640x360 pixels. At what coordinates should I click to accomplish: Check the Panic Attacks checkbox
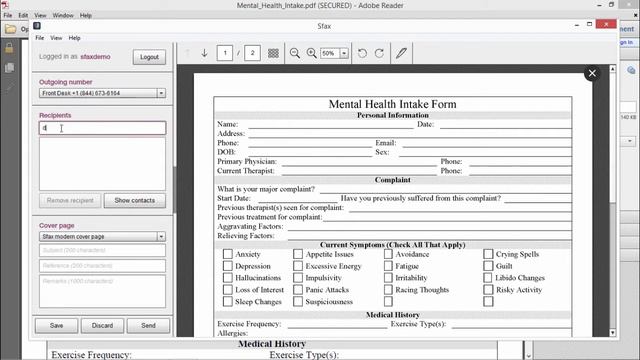point(298,290)
